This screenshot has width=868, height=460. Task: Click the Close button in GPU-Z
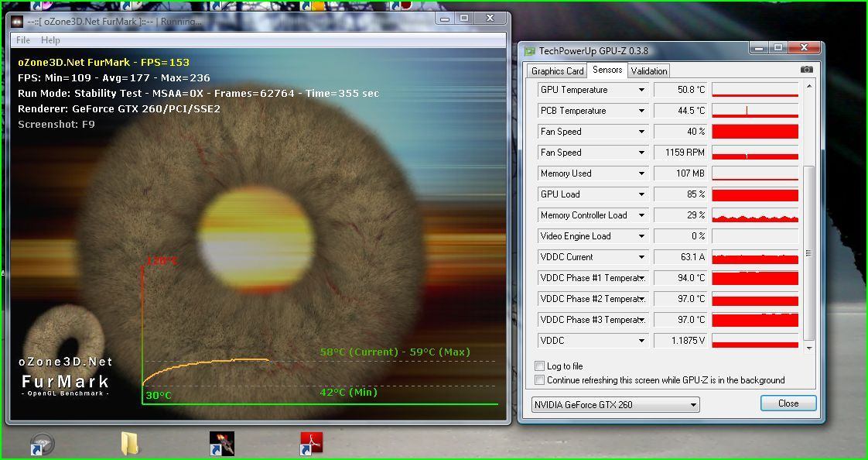click(x=788, y=403)
